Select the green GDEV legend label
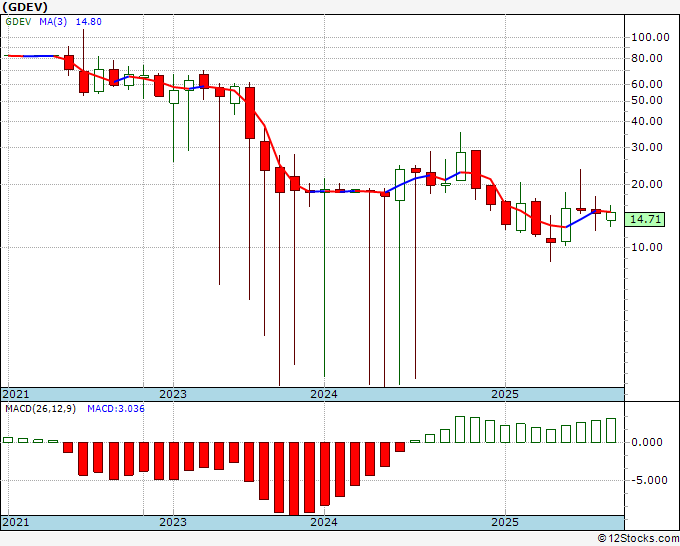 click(18, 21)
